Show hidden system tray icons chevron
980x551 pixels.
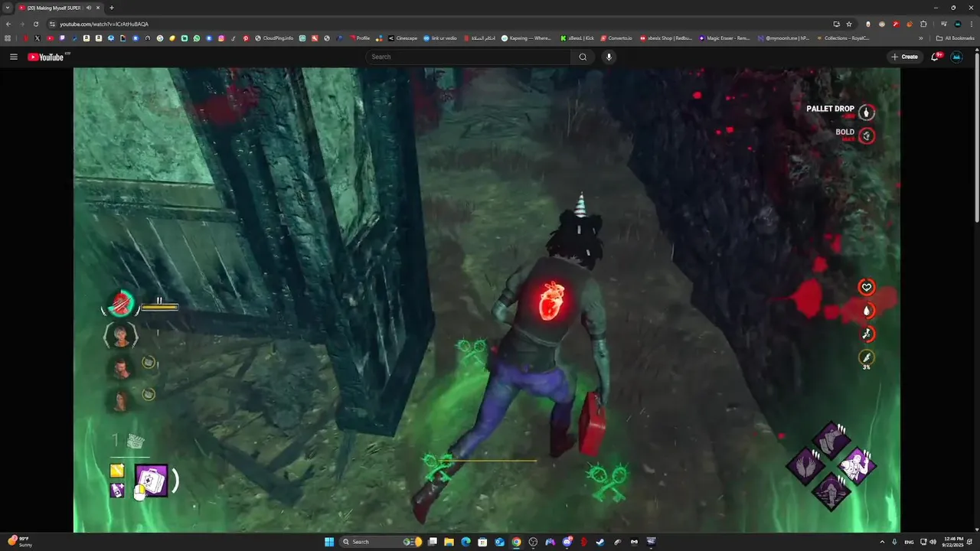point(882,542)
